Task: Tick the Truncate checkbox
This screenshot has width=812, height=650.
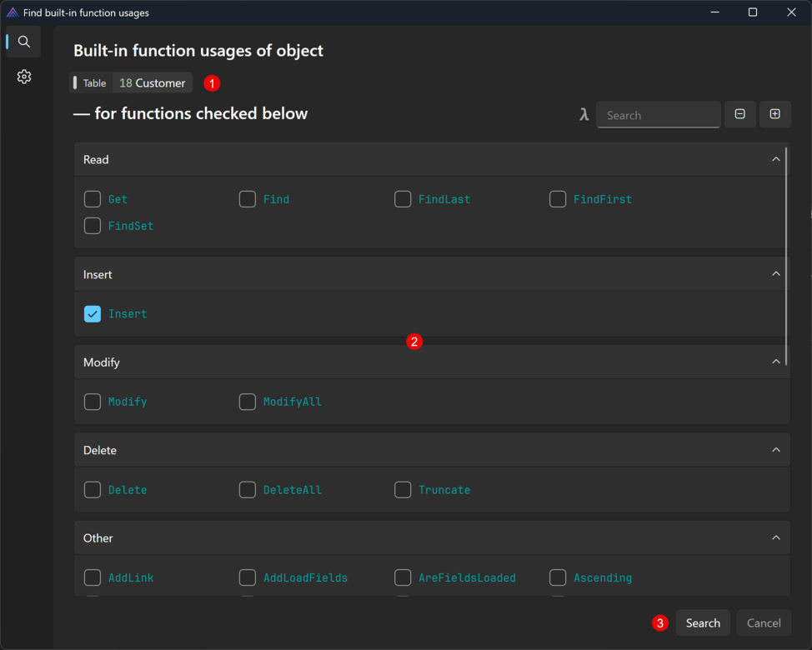Action: pos(403,490)
